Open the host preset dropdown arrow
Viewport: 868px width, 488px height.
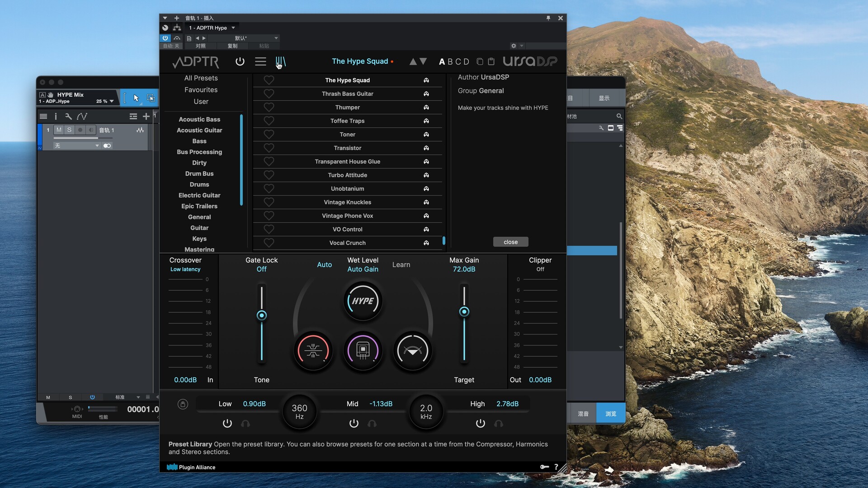276,38
